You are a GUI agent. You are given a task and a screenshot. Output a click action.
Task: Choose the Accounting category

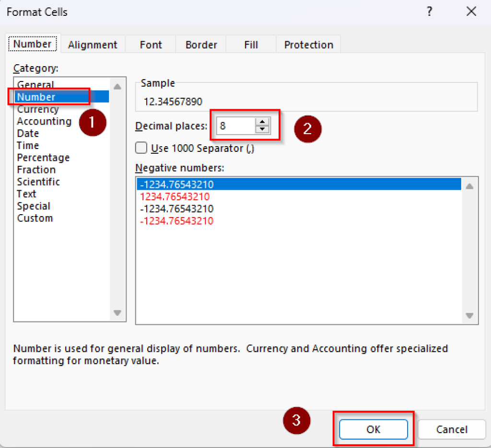coord(44,121)
